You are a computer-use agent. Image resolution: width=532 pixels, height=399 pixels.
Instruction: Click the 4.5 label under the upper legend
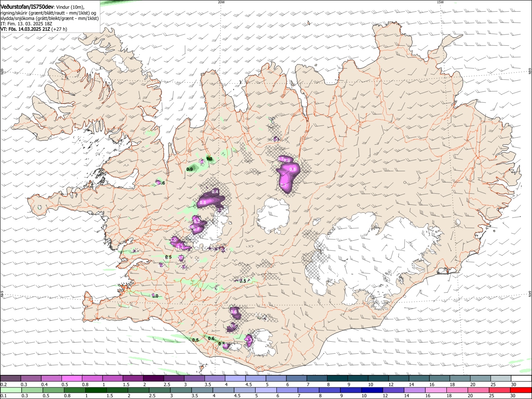249,384
